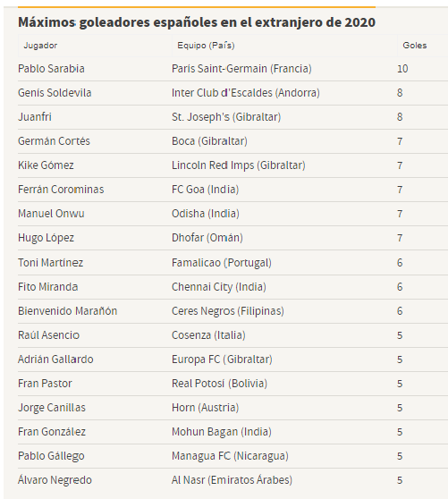The image size is (448, 499).
Task: Click the Lincoln Red Imps (Gibraltar) cell
Action: coord(239,165)
